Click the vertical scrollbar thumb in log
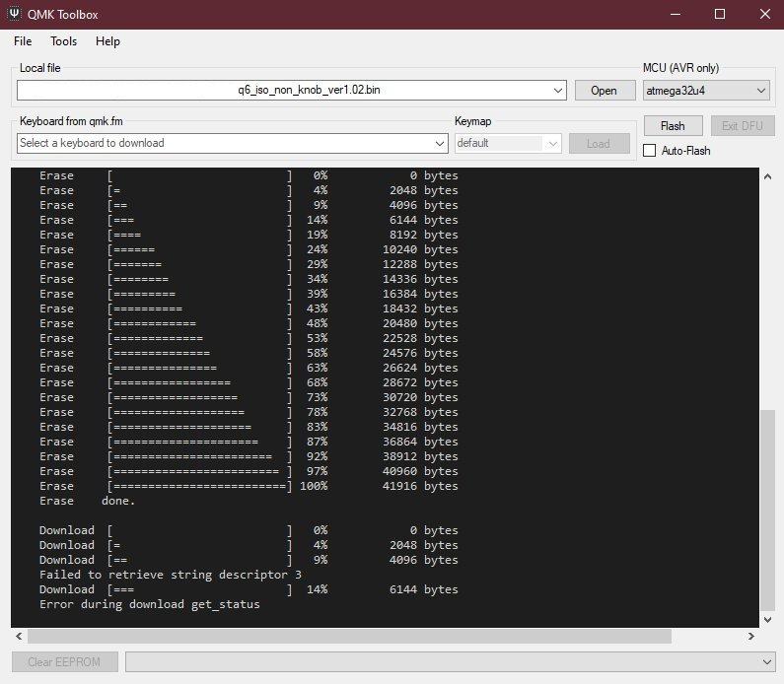The image size is (784, 684). pos(767,511)
